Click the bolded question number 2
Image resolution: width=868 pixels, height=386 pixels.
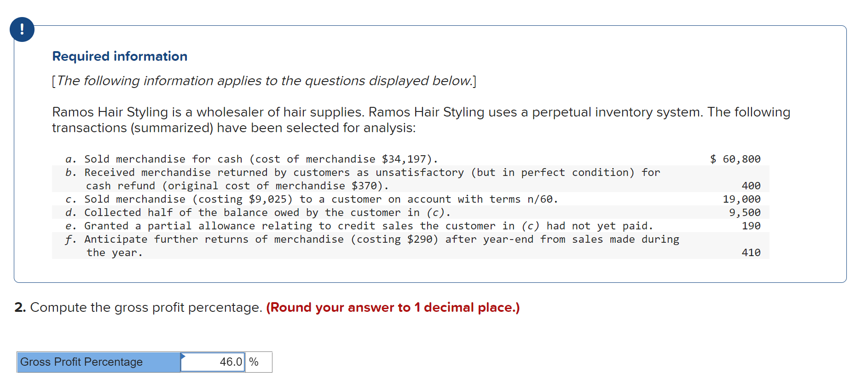click(x=20, y=307)
